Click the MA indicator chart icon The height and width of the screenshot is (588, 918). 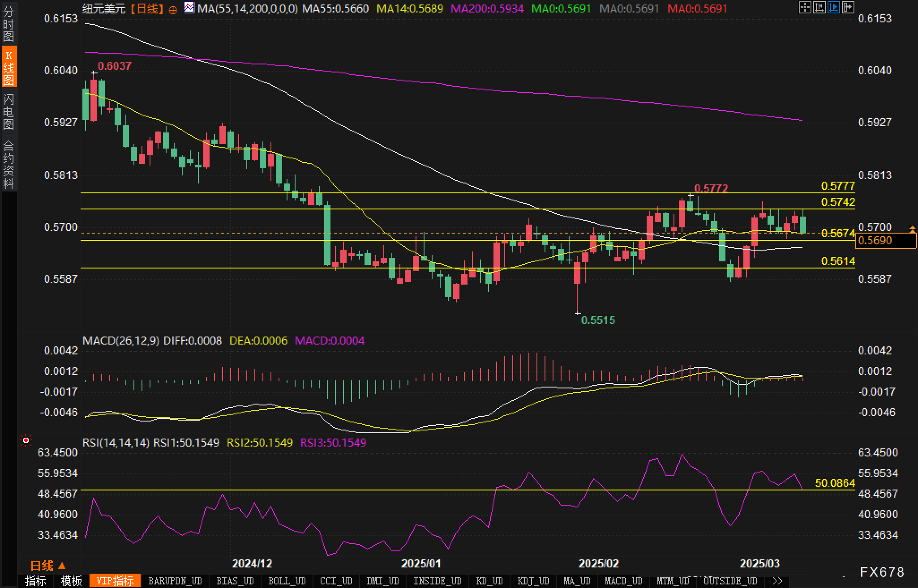pos(189,8)
